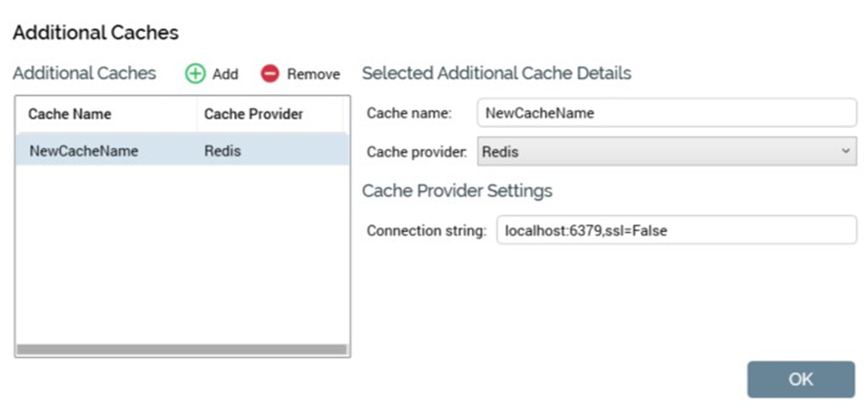Image resolution: width=868 pixels, height=408 pixels.
Task: Click the Cache name: label
Action: pos(409,114)
